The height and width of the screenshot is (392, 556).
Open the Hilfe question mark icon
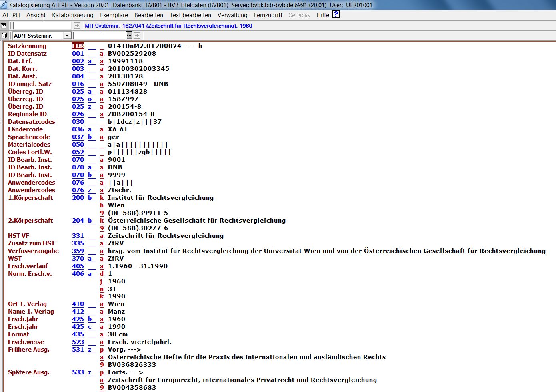336,14
